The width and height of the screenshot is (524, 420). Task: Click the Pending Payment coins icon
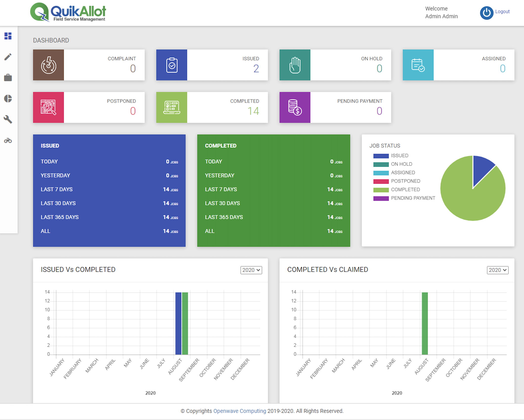tap(295, 107)
